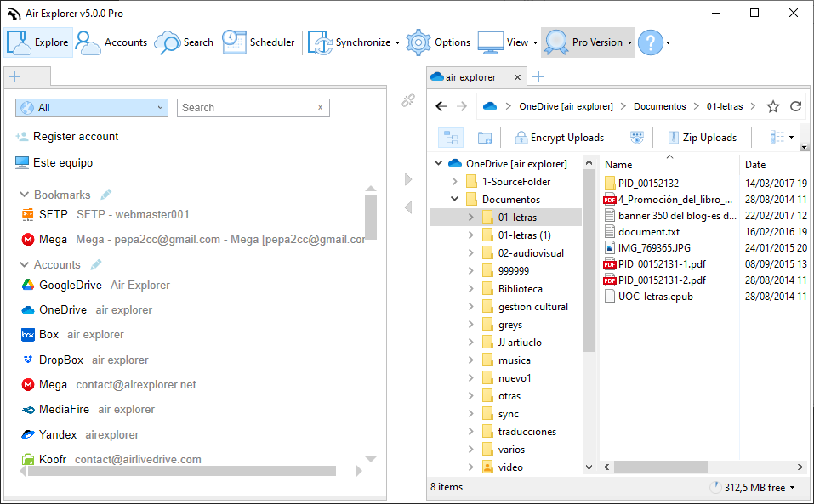
Task: Select the Biblioteca folder in tree
Action: pos(521,289)
